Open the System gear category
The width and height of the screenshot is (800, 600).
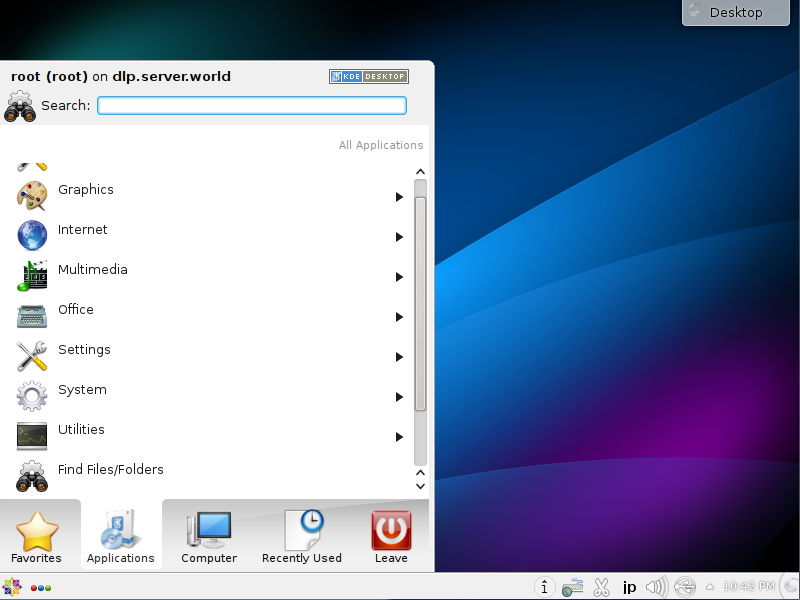[82, 390]
